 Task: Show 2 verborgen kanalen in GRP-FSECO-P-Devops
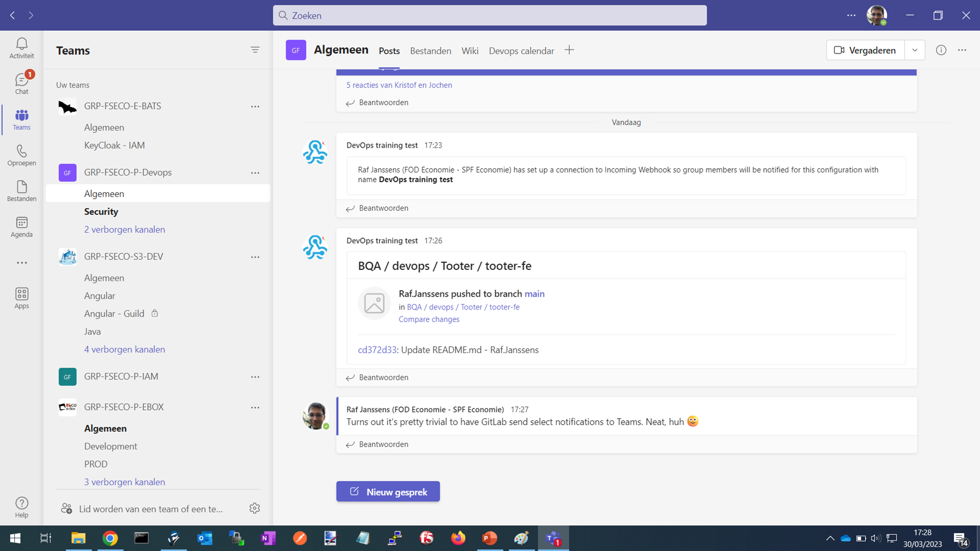124,229
